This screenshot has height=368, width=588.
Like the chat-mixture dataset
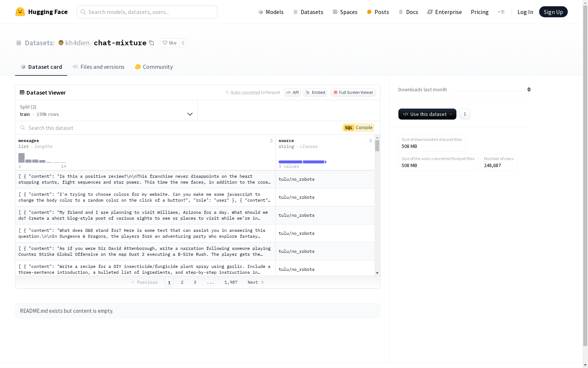coord(169,43)
